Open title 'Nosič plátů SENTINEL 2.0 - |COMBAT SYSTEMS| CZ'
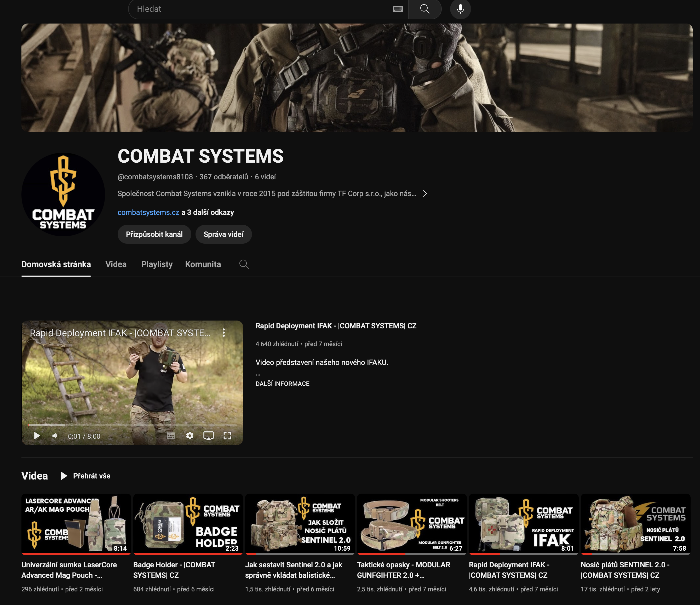Viewport: 700px width, 605px height. [x=625, y=570]
